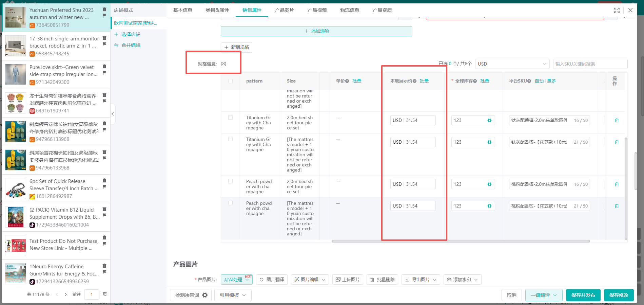Switch to the 产品资质 tab

point(382,10)
